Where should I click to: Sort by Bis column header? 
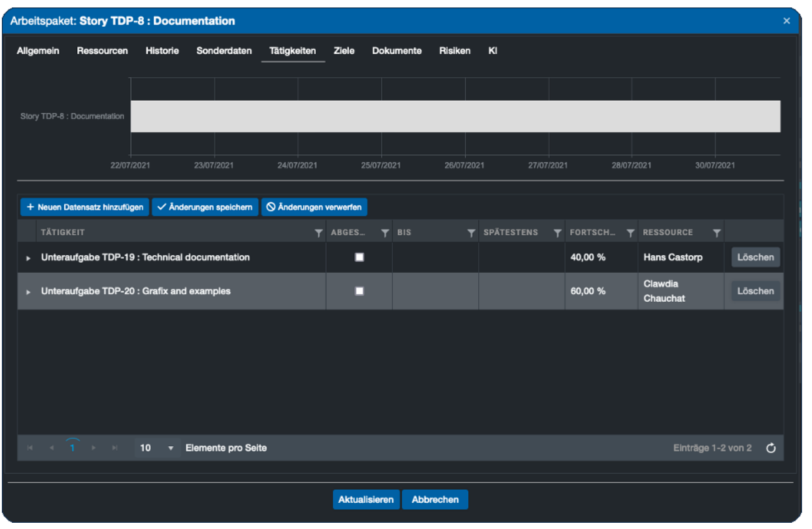404,233
